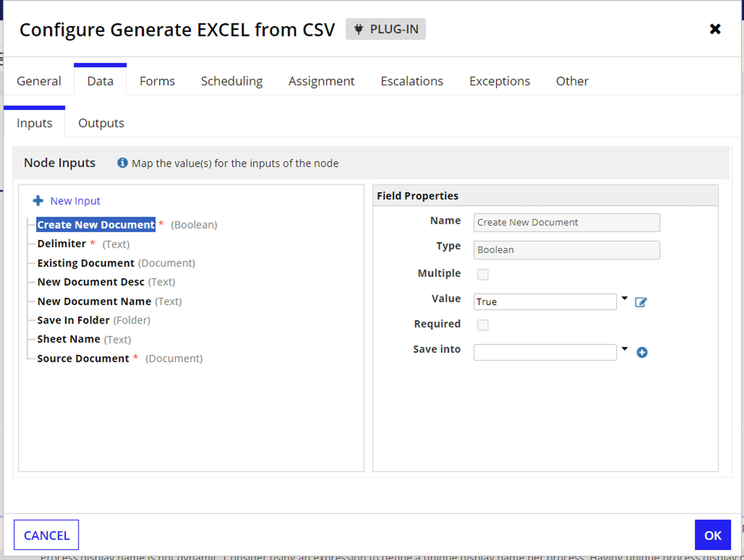
Task: Open the Save into dropdown arrow
Action: (625, 349)
